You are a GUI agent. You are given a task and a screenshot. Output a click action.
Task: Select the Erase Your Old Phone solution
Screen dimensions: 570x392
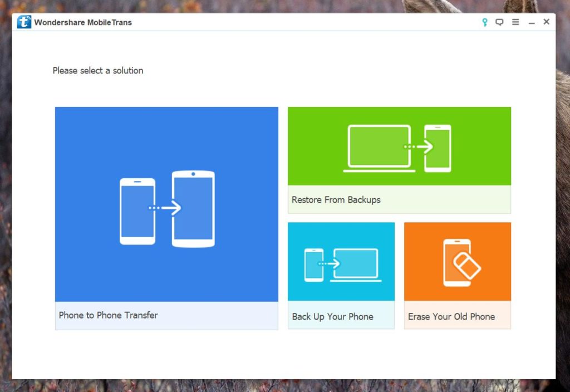click(x=457, y=274)
